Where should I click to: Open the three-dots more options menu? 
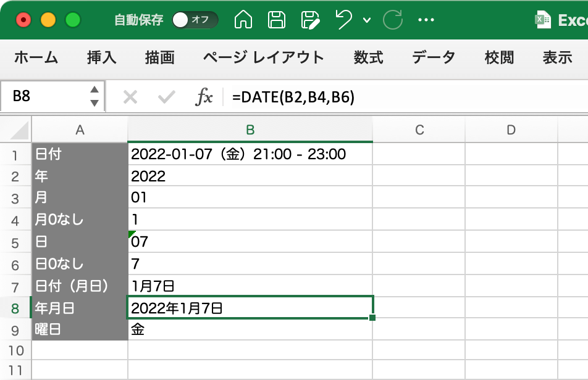(x=427, y=20)
